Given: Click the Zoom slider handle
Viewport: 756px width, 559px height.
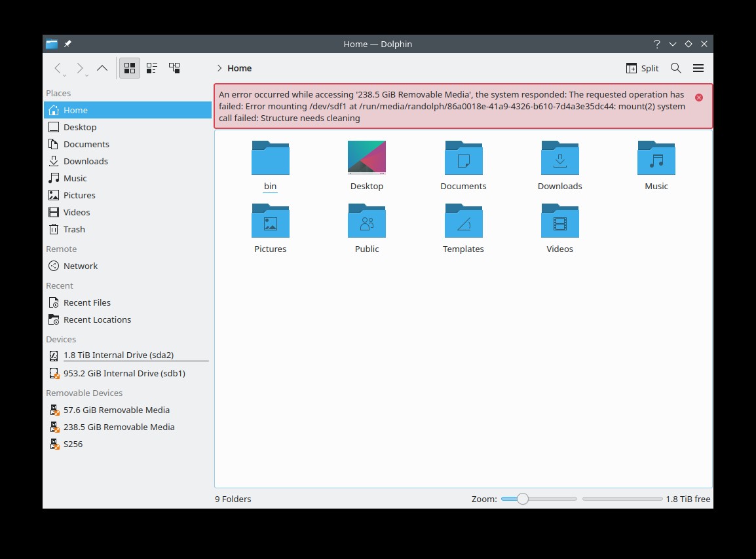Looking at the screenshot, I should 522,499.
